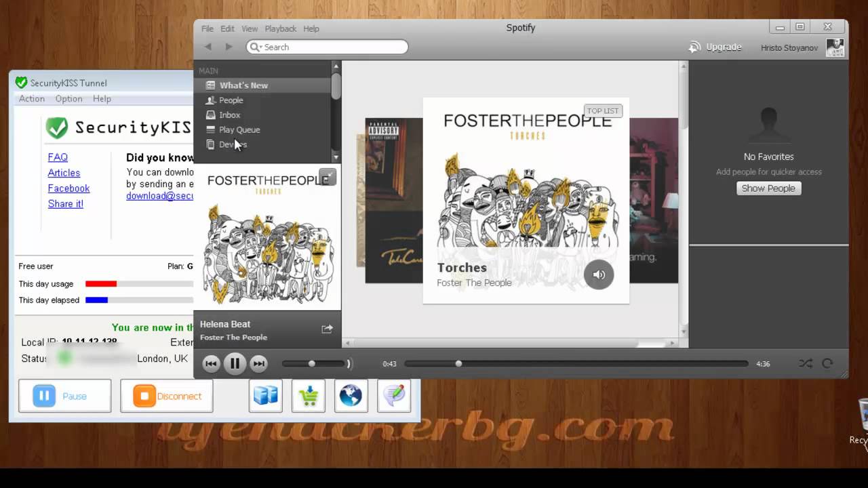Viewport: 868px width, 488px height.
Task: Shrink the now-playing album art corner icon
Action: [x=328, y=177]
